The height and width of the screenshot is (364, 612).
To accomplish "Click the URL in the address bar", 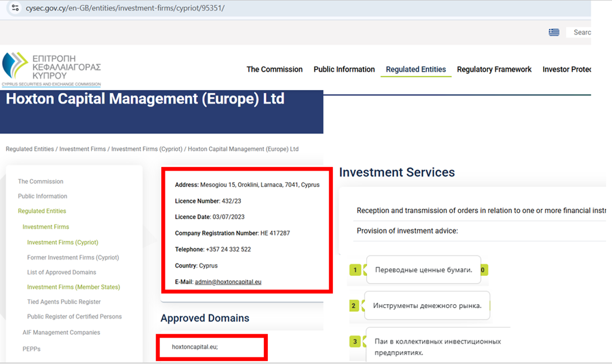I will (x=125, y=8).
